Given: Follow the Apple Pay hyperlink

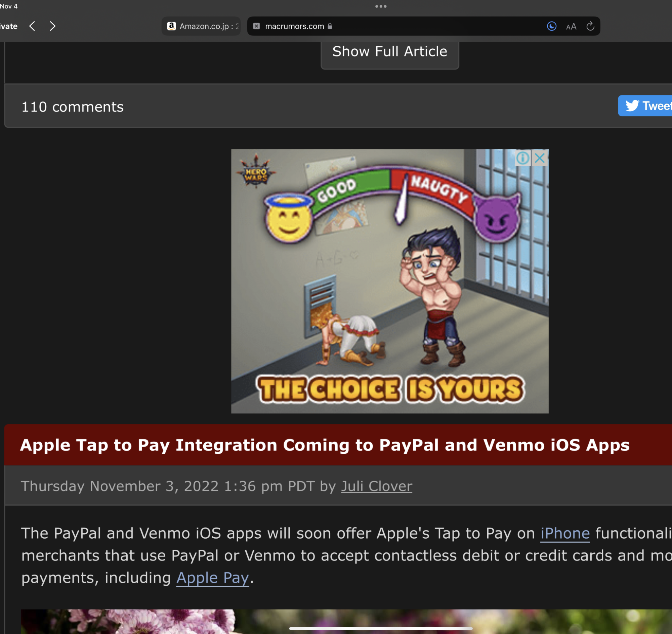Looking at the screenshot, I should 212,578.
